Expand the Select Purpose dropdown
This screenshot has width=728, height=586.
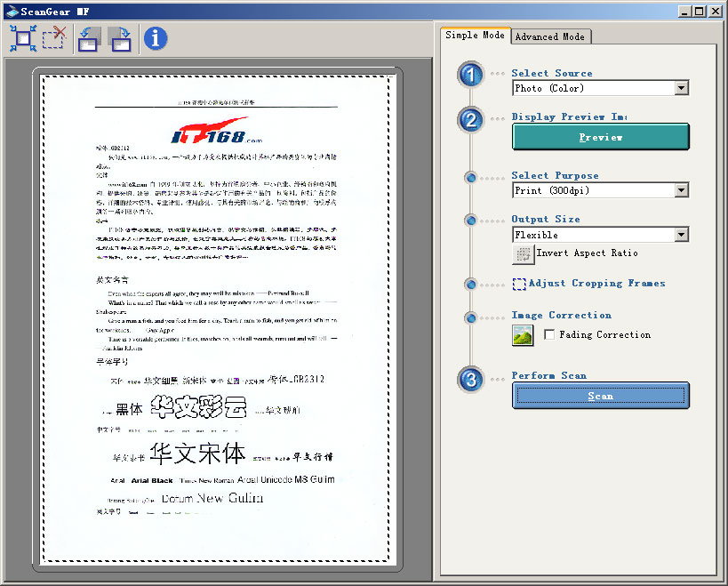coord(681,190)
